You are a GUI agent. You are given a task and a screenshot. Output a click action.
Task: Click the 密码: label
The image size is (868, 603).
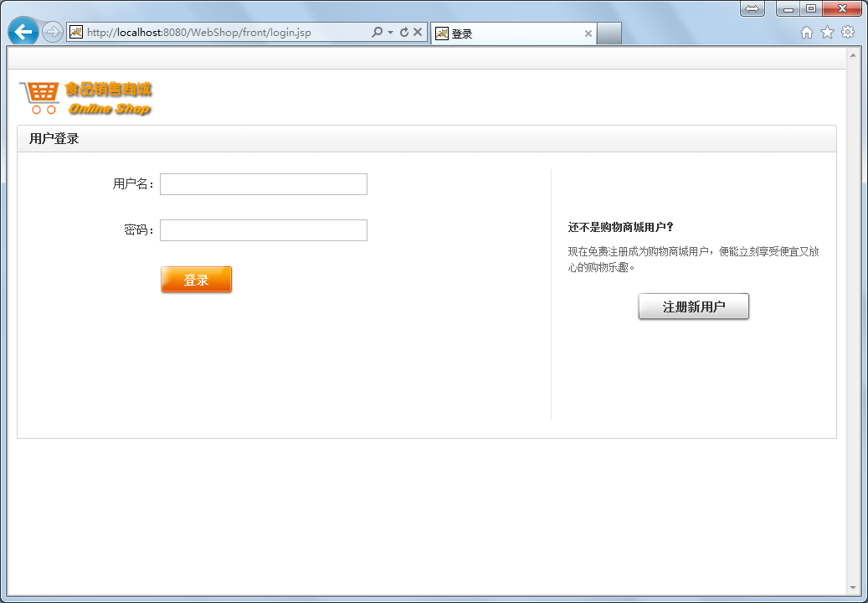[140, 229]
